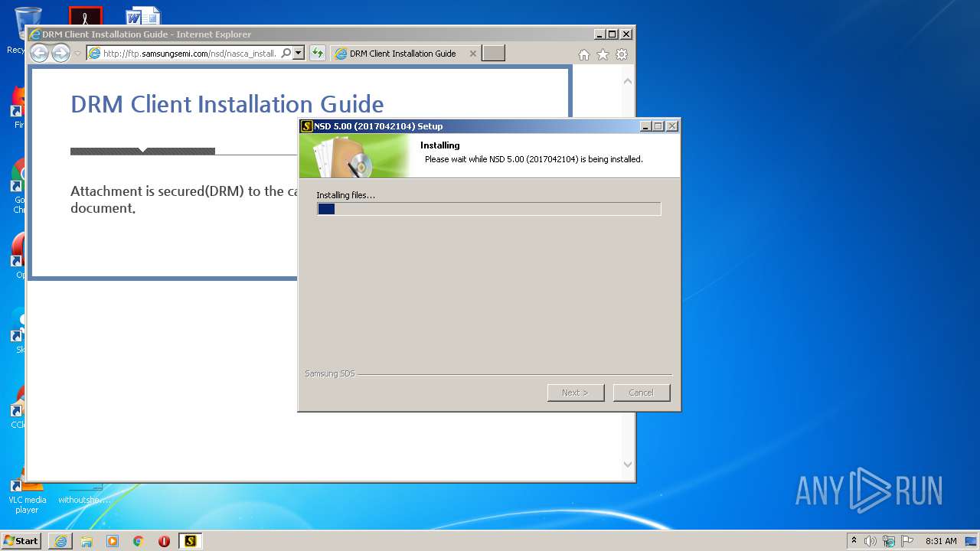The image size is (980, 551).
Task: Click the IE home icon
Action: 584,54
